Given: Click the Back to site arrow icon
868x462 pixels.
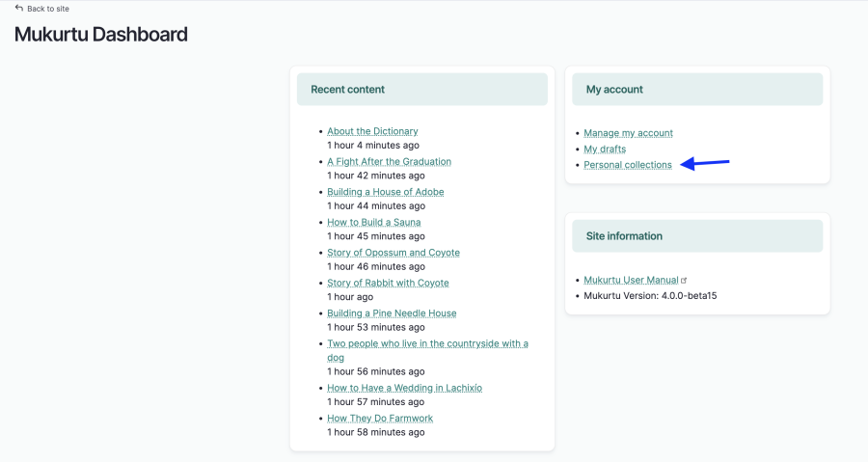Looking at the screenshot, I should (19, 8).
